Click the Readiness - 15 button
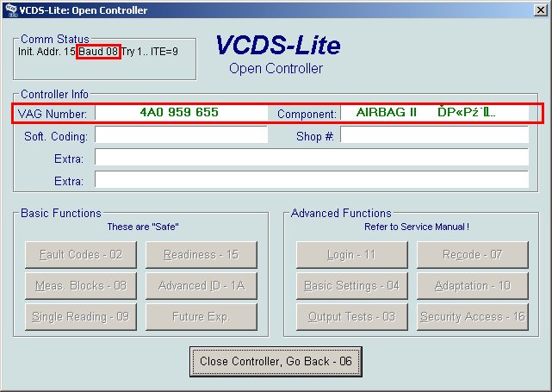The width and height of the screenshot is (552, 392). click(202, 255)
